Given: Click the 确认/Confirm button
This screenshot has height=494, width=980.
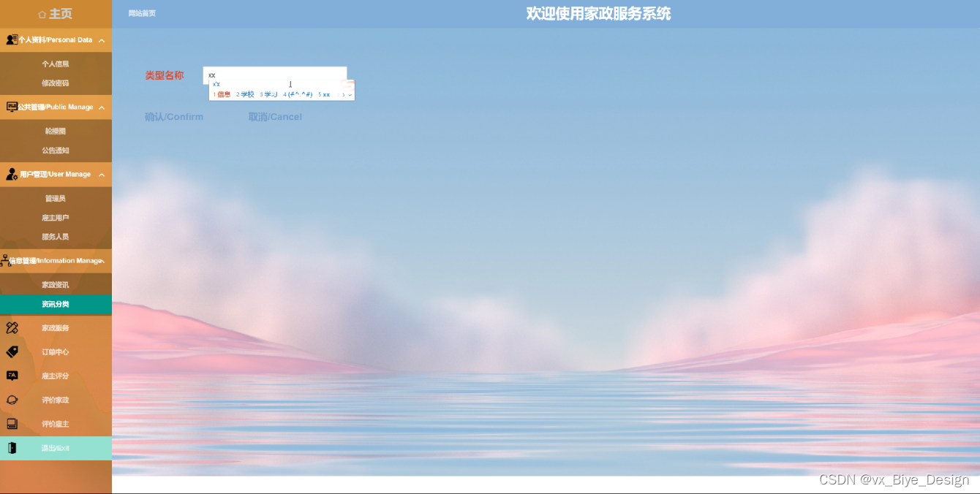Looking at the screenshot, I should click(174, 117).
